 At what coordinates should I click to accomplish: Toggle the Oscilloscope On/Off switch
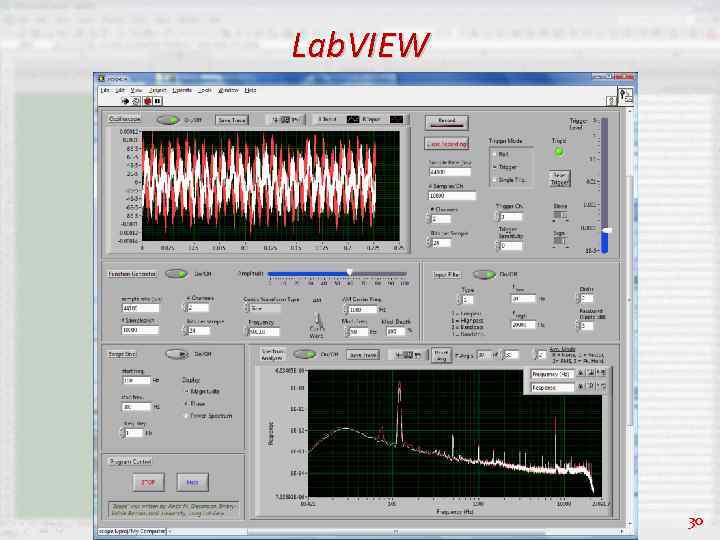[168, 120]
